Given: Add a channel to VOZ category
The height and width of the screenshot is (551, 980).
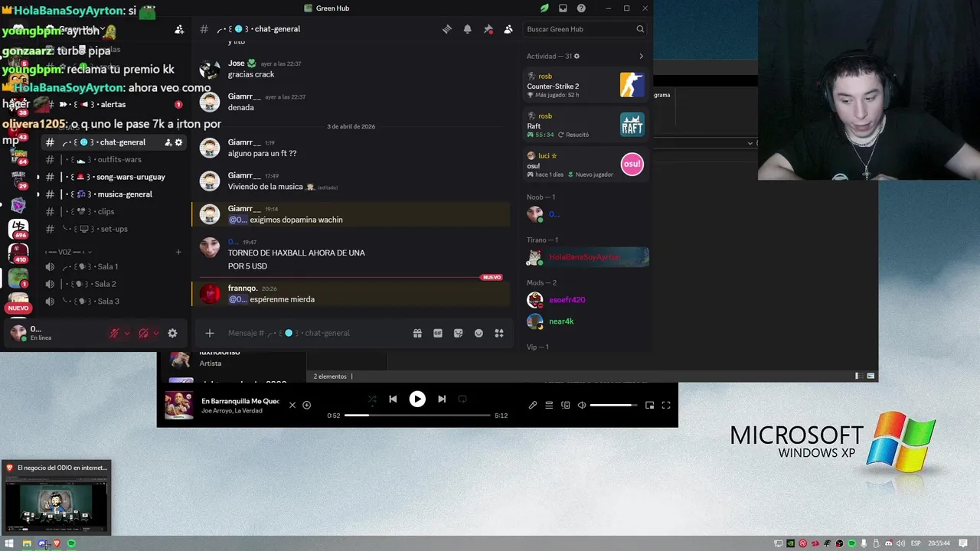Looking at the screenshot, I should [178, 252].
